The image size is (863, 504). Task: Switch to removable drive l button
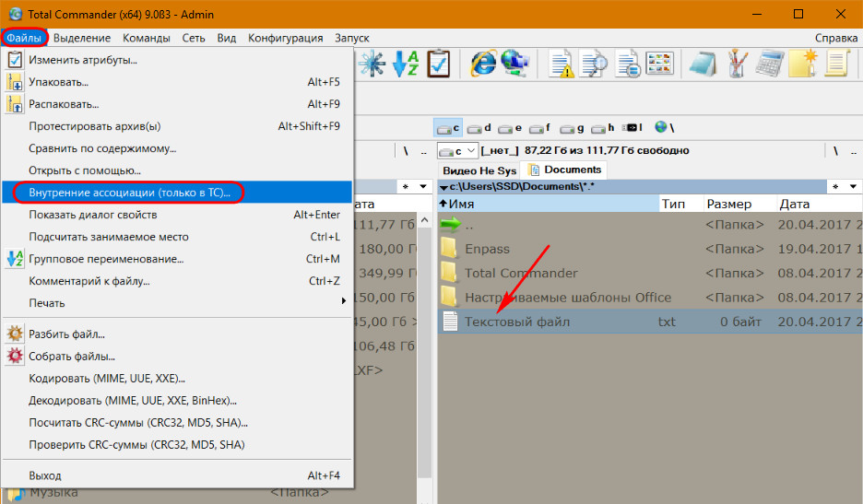tap(632, 128)
